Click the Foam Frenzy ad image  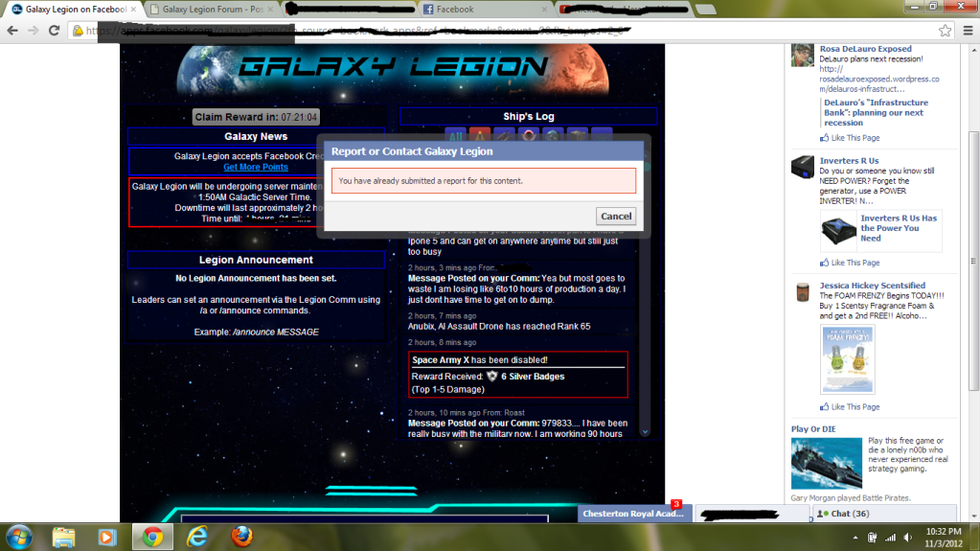[847, 359]
